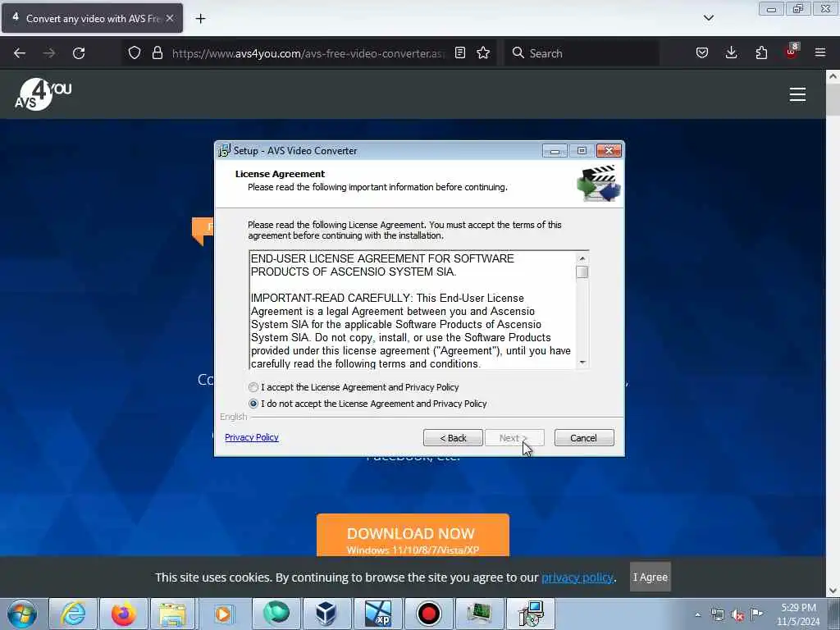Click the Back button in setup wizard
Image resolution: width=840 pixels, height=630 pixels.
[x=453, y=438]
